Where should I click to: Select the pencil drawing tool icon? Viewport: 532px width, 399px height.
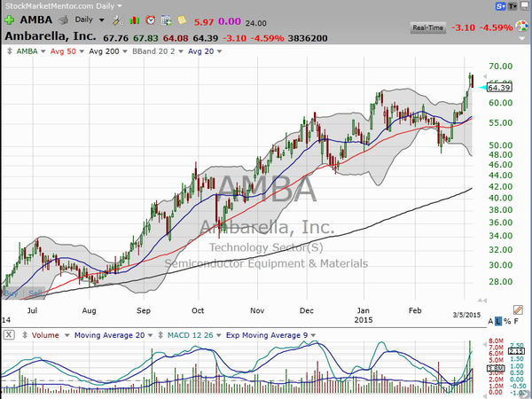click(518, 309)
